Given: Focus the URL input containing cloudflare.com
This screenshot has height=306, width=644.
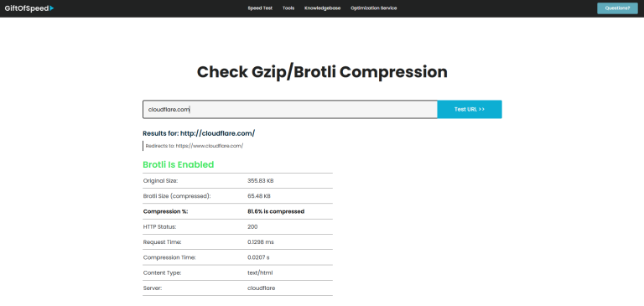Looking at the screenshot, I should point(290,109).
